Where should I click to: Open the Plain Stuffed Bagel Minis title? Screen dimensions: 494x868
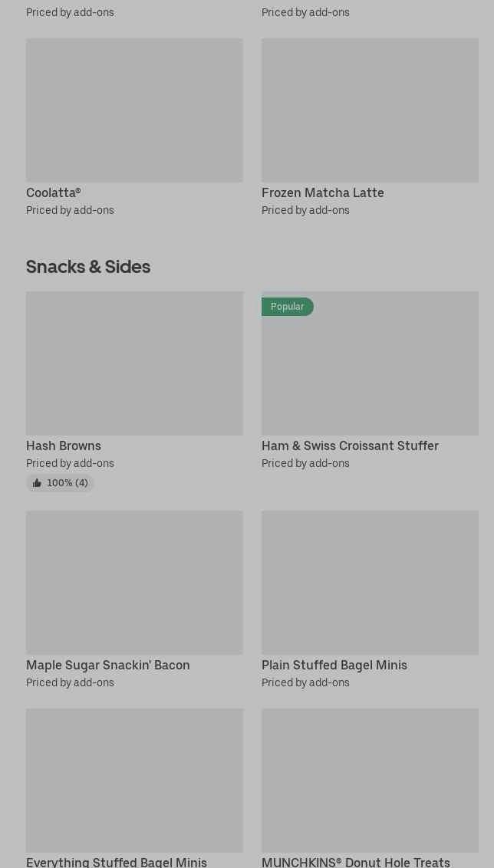click(334, 666)
